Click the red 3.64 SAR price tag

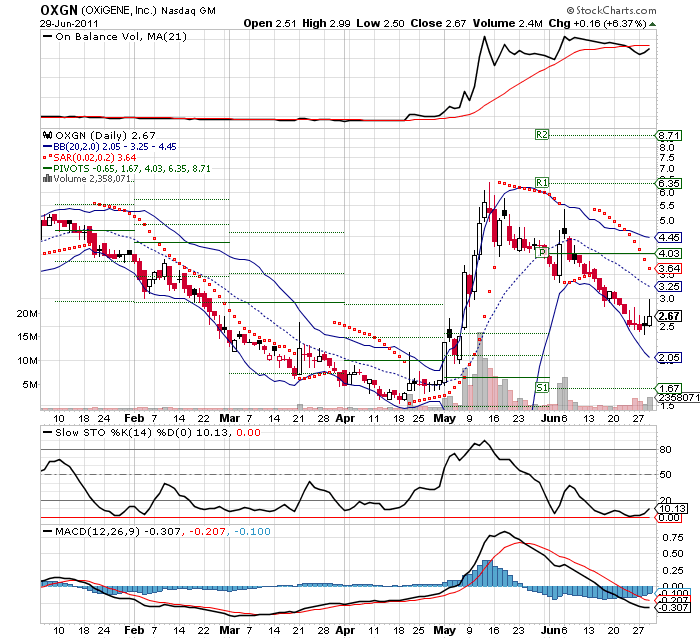click(x=669, y=268)
